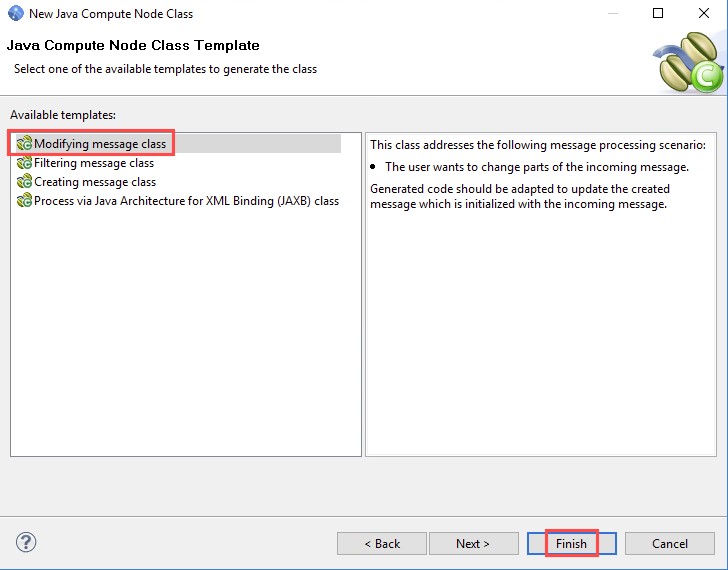Click the template description text pane
Screen dimensions: 728x570
pyautogui.click(x=541, y=294)
